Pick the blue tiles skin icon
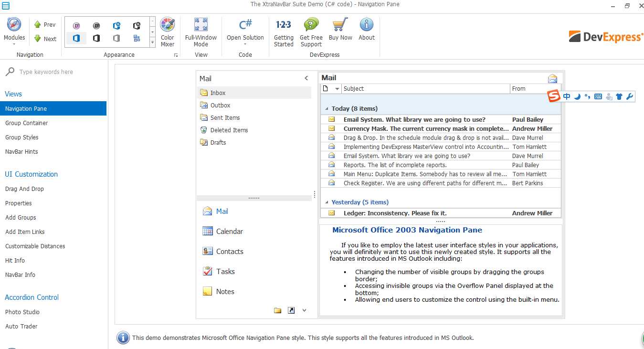644x349 pixels. (x=137, y=38)
